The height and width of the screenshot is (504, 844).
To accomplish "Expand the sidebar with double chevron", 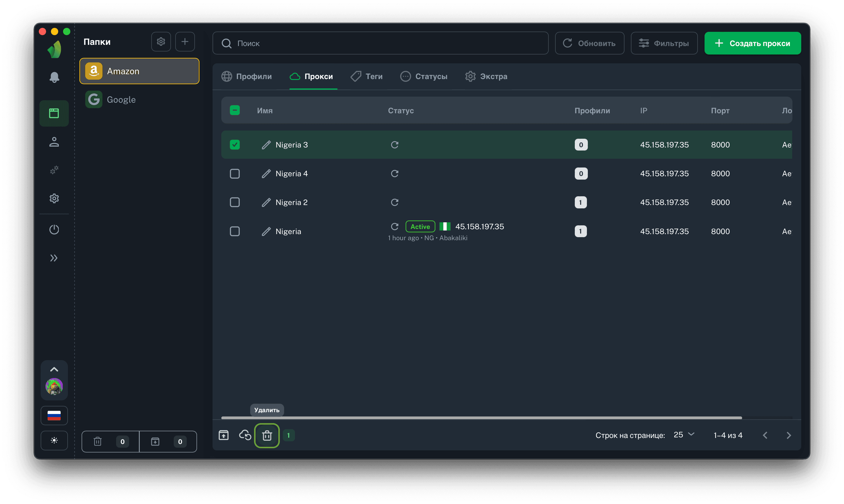I will click(54, 258).
